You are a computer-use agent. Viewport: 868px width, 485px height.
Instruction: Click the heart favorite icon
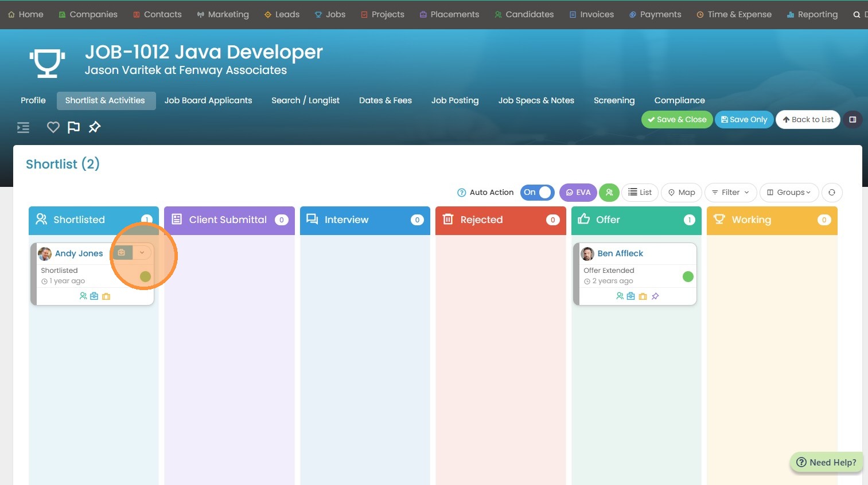53,127
